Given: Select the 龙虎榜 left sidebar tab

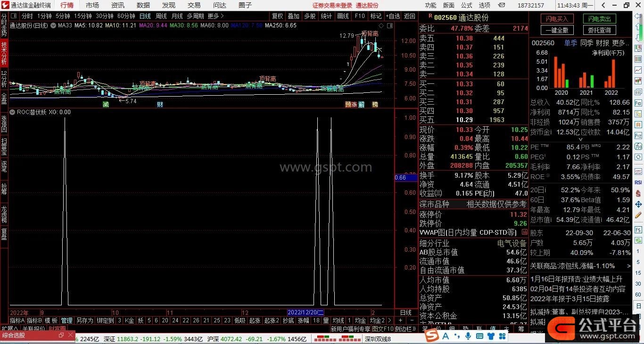Looking at the screenshot, I should pyautogui.click(x=4, y=214).
